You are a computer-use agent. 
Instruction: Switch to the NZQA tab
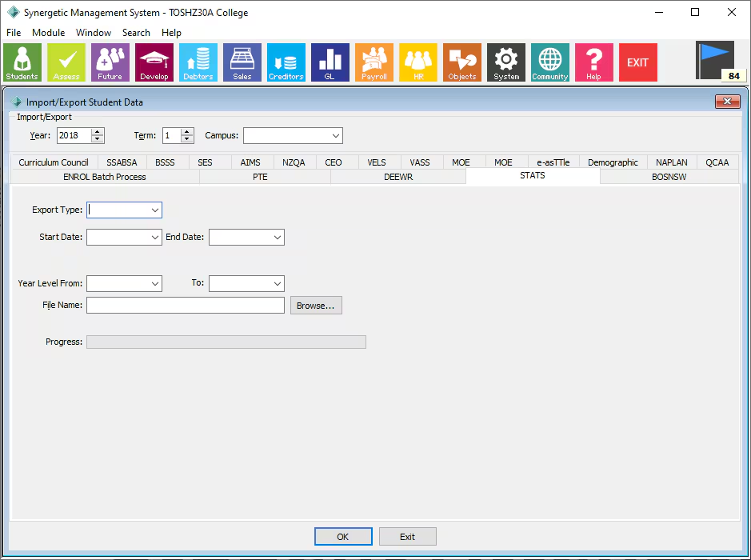pos(294,162)
